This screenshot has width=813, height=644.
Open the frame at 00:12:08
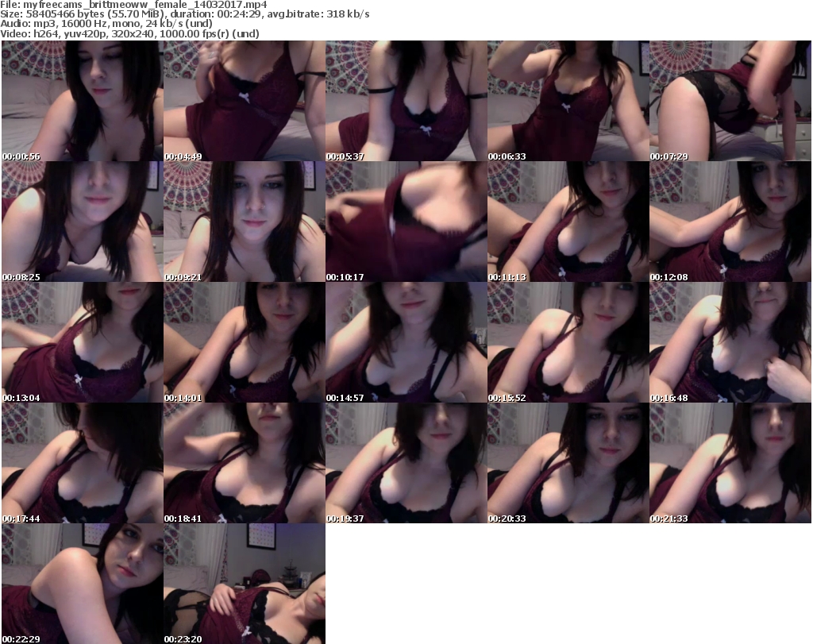click(730, 222)
